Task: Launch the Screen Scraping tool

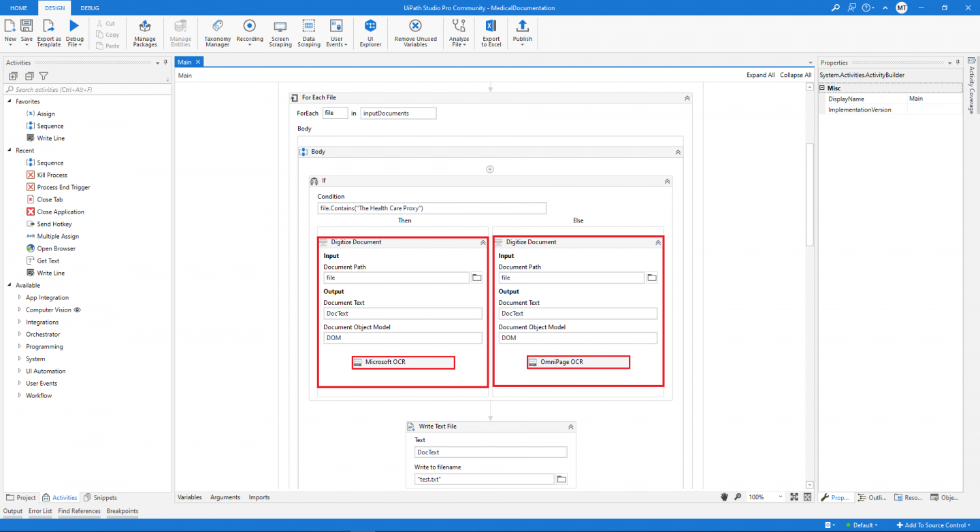Action: point(280,33)
